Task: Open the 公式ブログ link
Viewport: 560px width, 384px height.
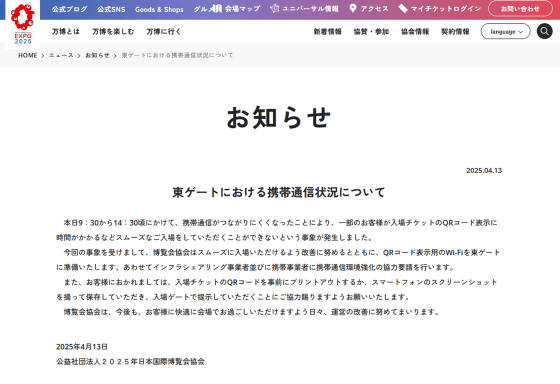Action: (69, 9)
